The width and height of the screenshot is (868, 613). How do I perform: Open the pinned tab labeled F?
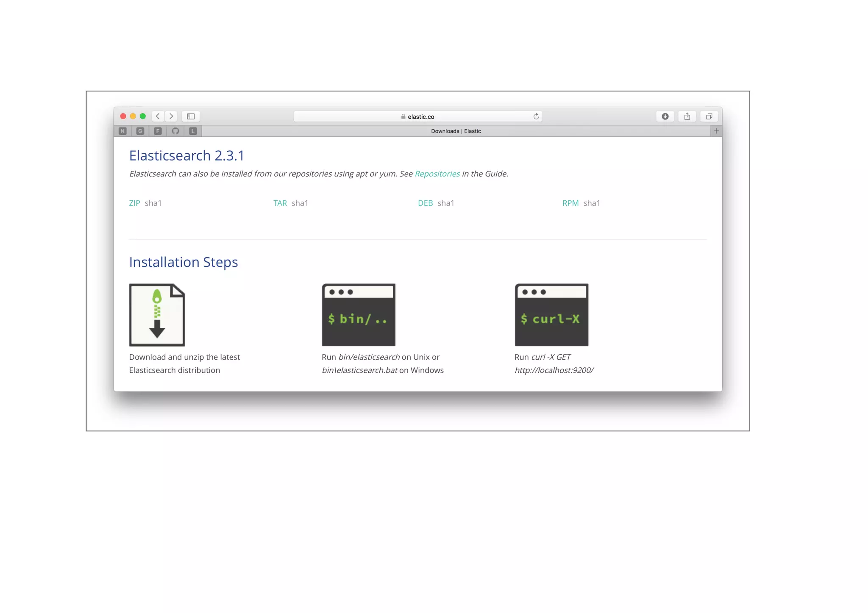pyautogui.click(x=158, y=131)
